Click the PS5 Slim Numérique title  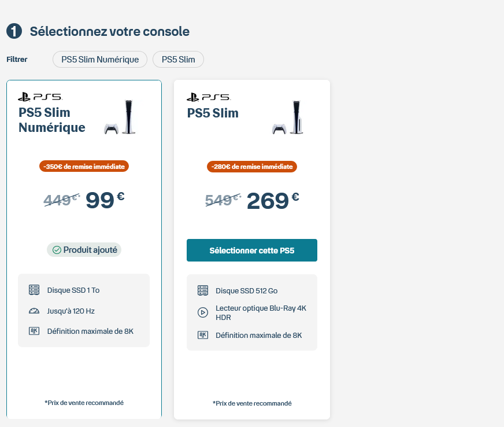[x=52, y=120]
